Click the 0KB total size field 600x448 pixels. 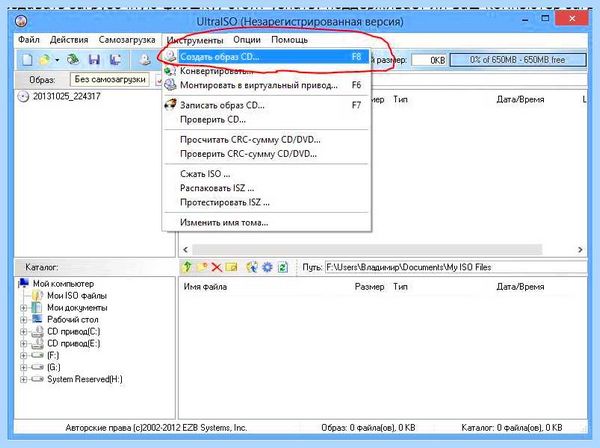pos(429,60)
